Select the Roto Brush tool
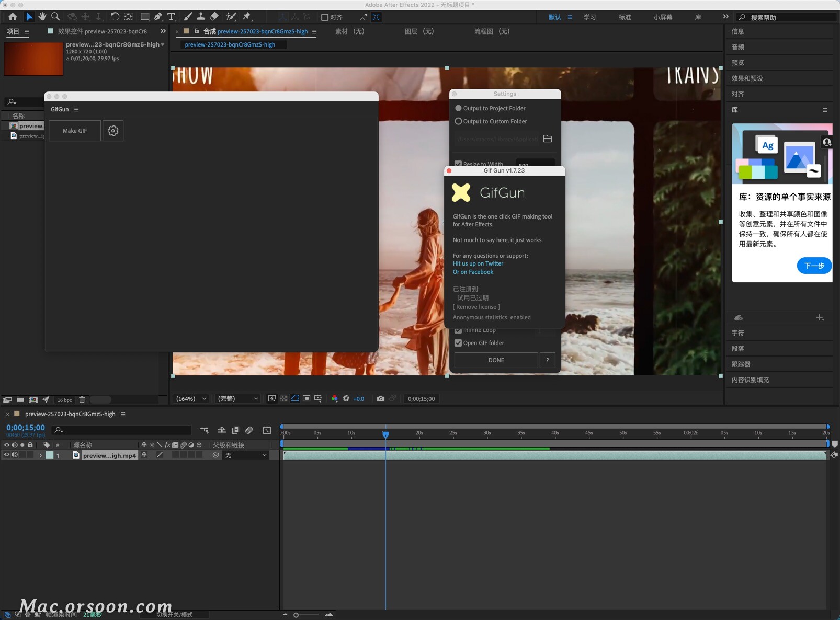The height and width of the screenshot is (620, 840). [231, 17]
